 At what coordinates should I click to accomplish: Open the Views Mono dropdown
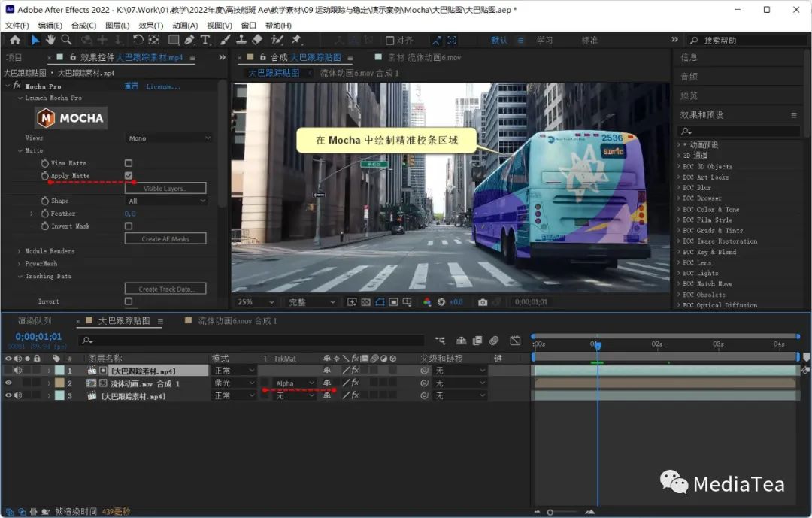(169, 138)
